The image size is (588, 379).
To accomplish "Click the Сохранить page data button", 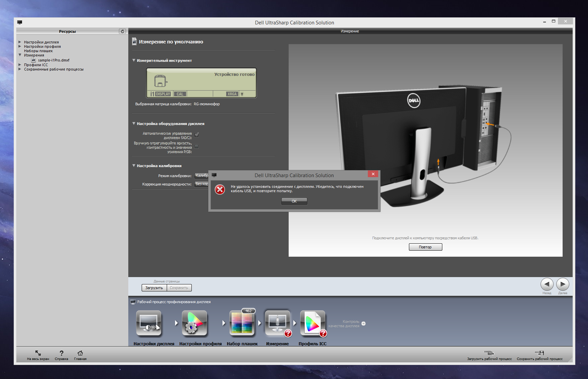I will pyautogui.click(x=179, y=288).
